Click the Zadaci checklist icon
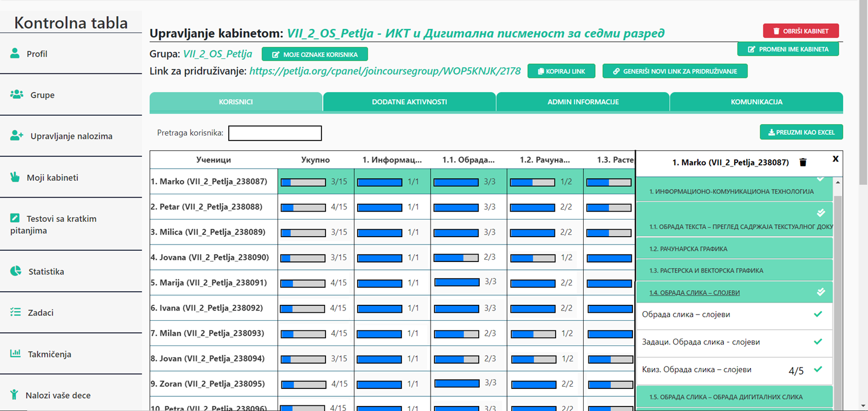The height and width of the screenshot is (411, 868). pyautogui.click(x=15, y=312)
